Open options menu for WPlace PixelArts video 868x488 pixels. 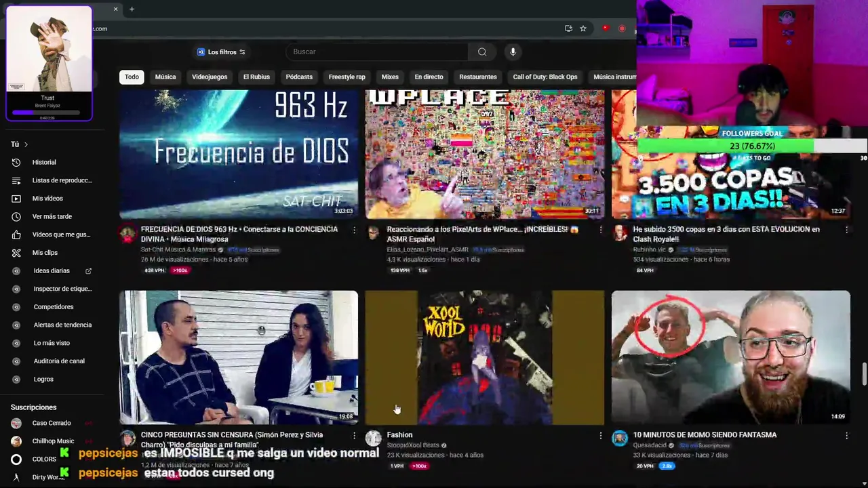click(x=600, y=230)
